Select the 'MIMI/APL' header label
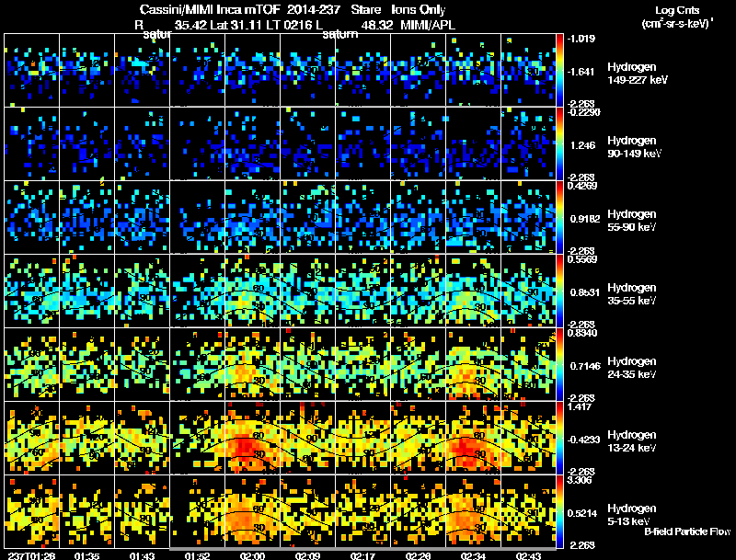The height and width of the screenshot is (560, 736). [x=427, y=25]
